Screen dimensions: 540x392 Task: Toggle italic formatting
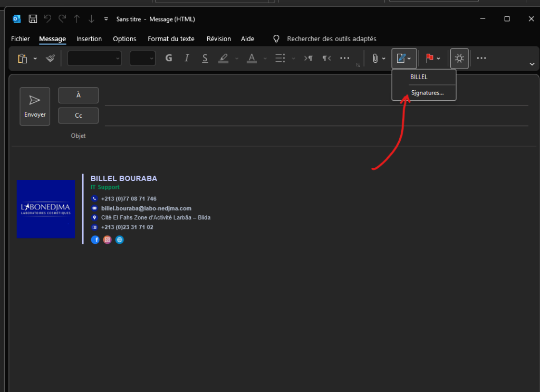click(187, 58)
